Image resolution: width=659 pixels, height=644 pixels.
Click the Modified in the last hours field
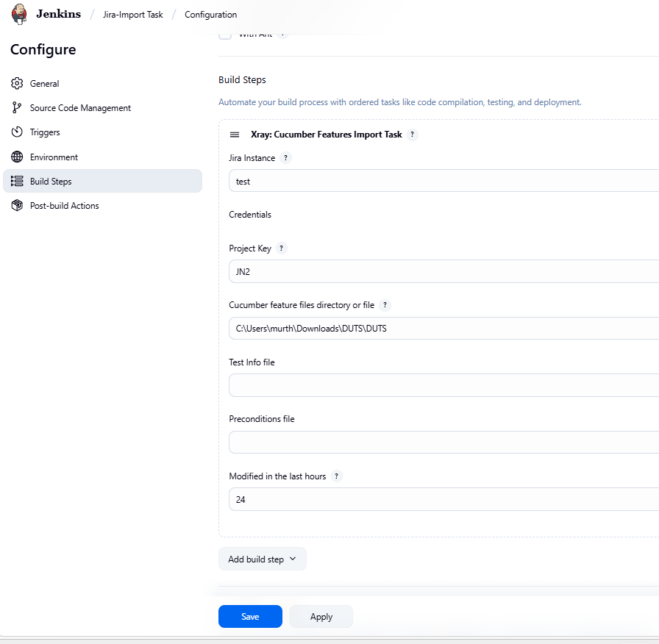(444, 499)
